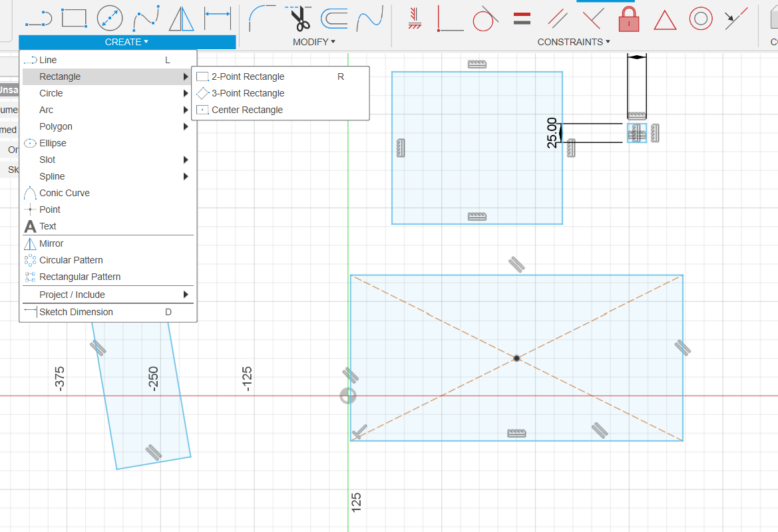The height and width of the screenshot is (532, 778).
Task: Choose Circular Pattern menu item
Action: (108, 260)
